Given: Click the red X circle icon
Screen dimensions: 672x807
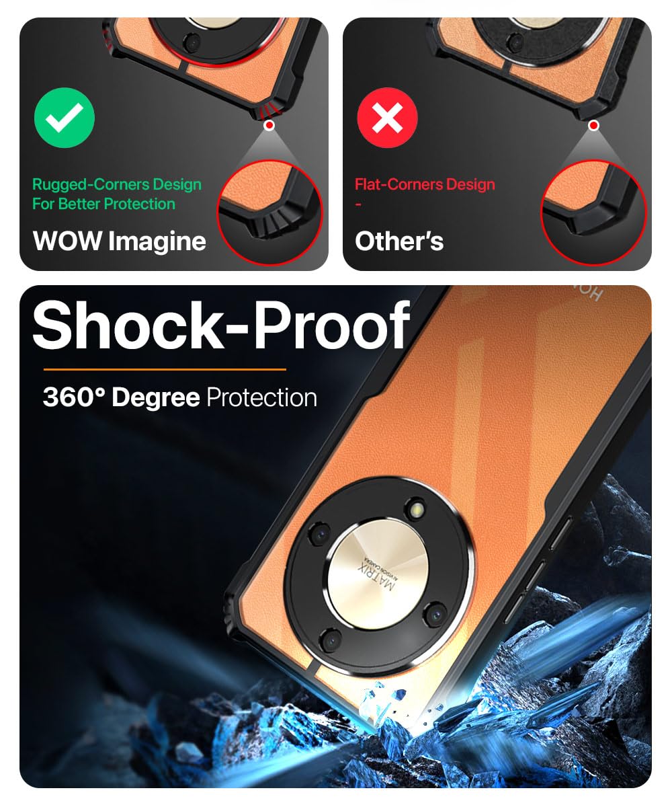Looking at the screenshot, I should coord(387,118).
